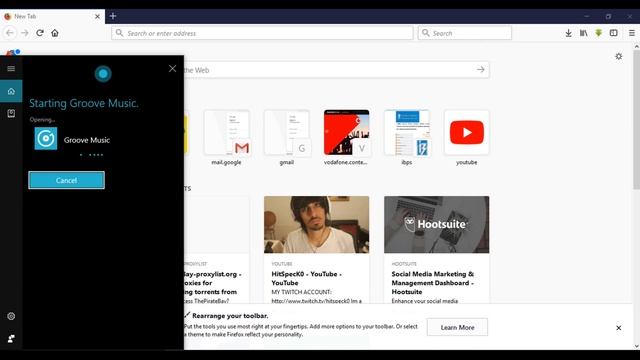Reload the current page
The height and width of the screenshot is (360, 640).
[x=40, y=33]
